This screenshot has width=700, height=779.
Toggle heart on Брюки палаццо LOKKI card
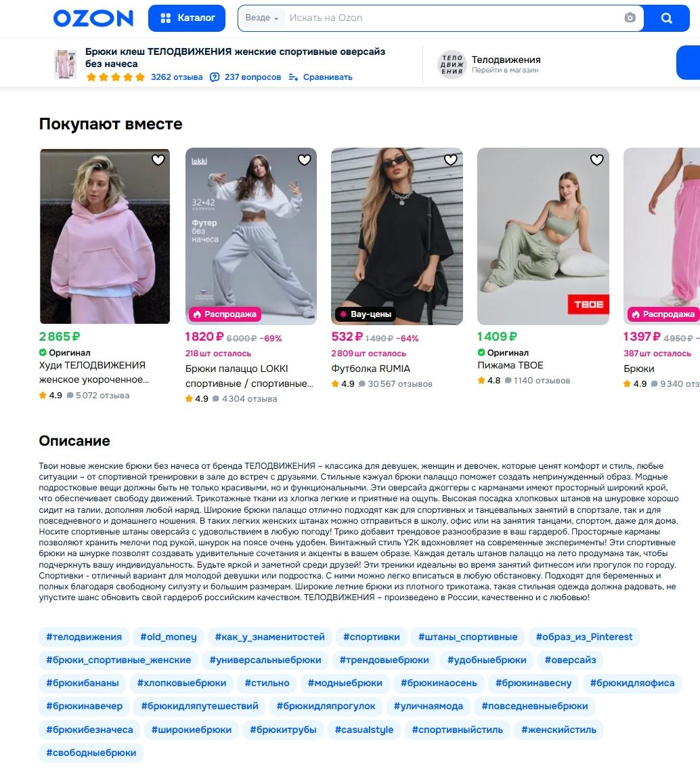point(305,159)
